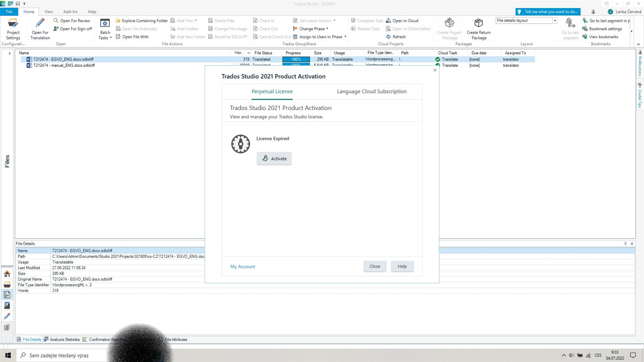Click the Activate button
This screenshot has height=362, width=644.
coord(274,158)
